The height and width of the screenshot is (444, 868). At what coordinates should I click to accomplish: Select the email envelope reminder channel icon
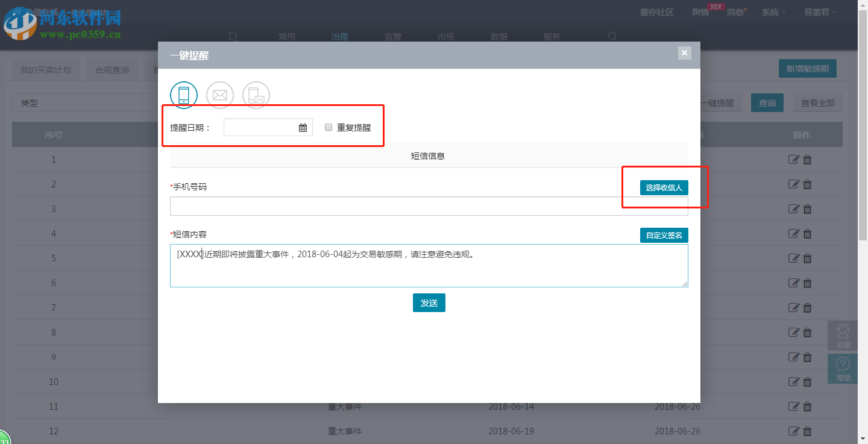pos(219,95)
